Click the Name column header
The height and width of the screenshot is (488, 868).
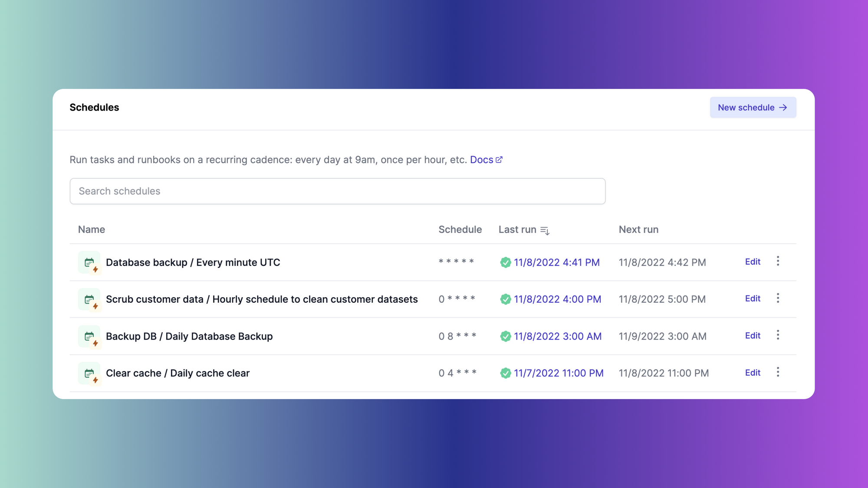[x=92, y=229]
